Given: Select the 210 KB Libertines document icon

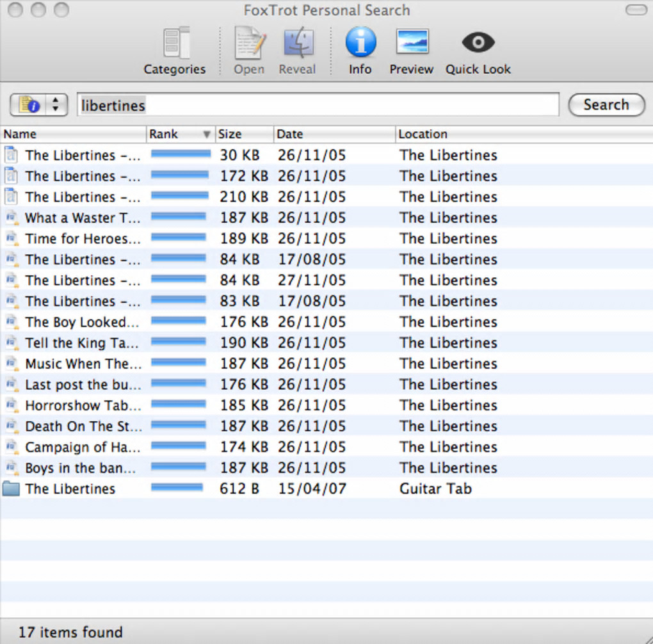Looking at the screenshot, I should [12, 197].
